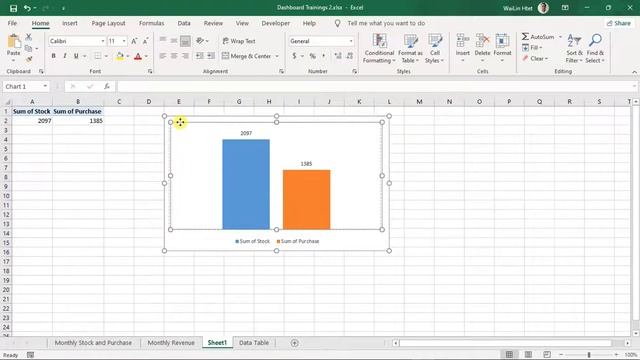Switch to the Data tab

pos(184,23)
